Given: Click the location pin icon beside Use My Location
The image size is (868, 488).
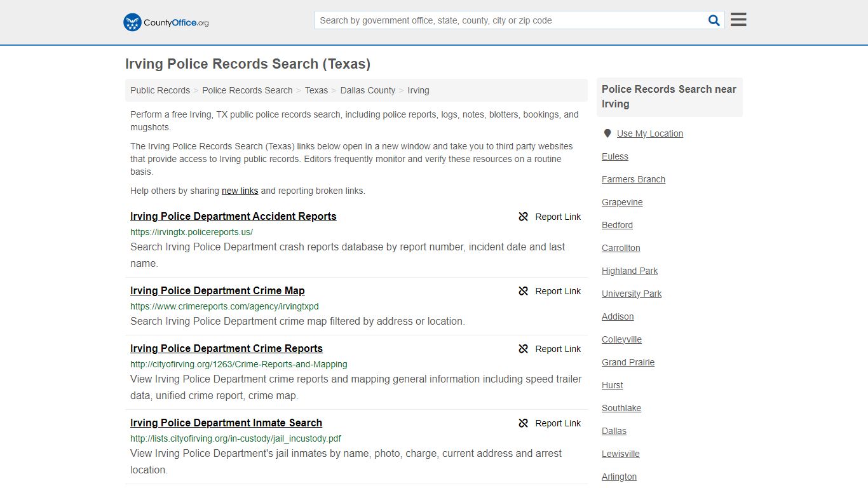Looking at the screenshot, I should coord(607,133).
